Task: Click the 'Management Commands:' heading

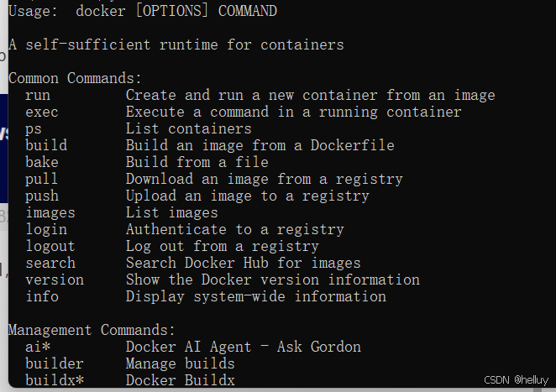Action: [x=92, y=330]
